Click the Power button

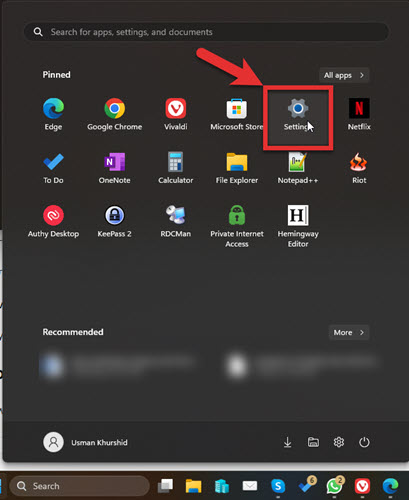364,442
